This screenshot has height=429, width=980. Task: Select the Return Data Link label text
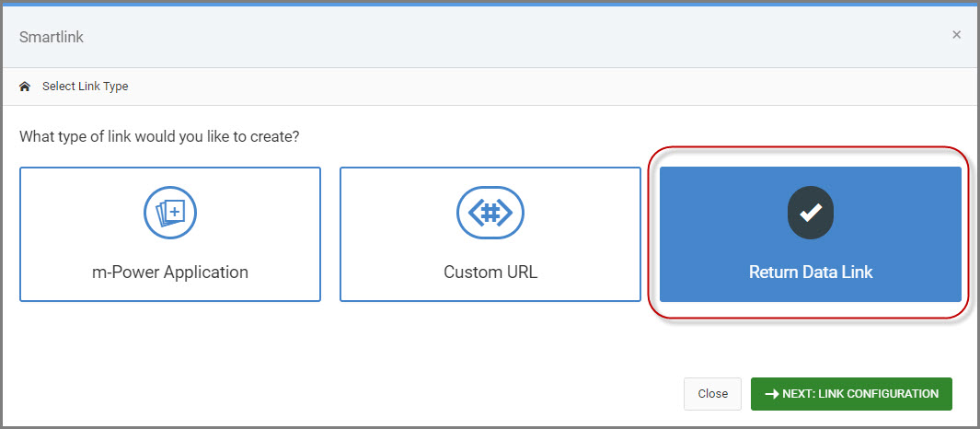(x=811, y=272)
